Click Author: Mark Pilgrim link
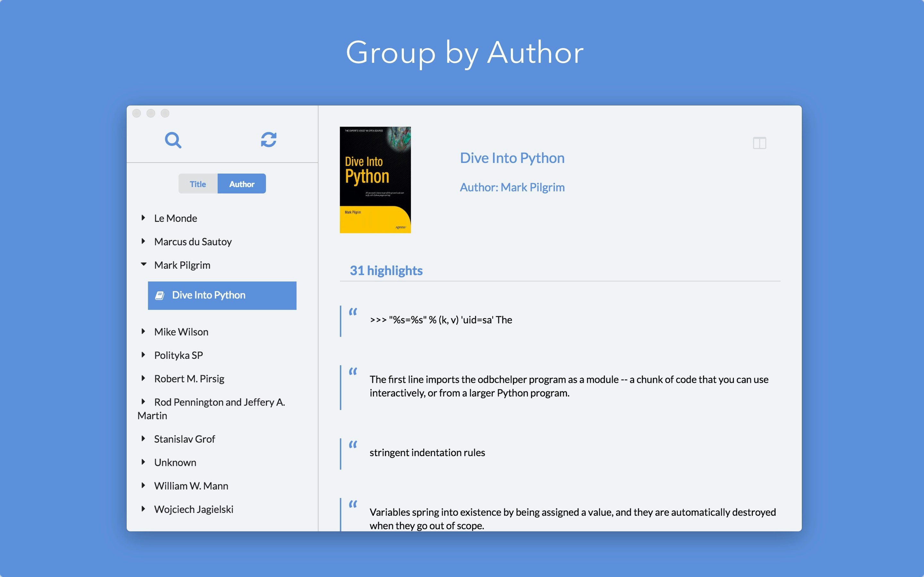The image size is (924, 577). tap(512, 188)
